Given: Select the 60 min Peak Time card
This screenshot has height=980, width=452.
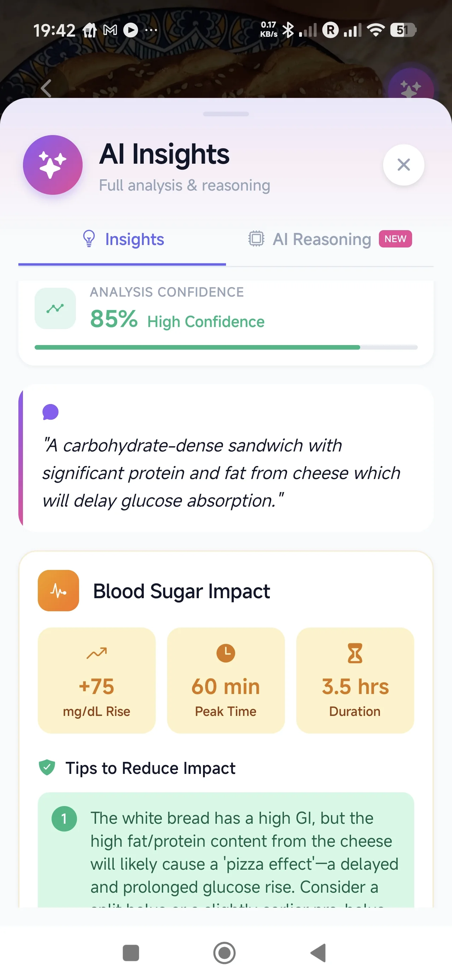Looking at the screenshot, I should (226, 680).
